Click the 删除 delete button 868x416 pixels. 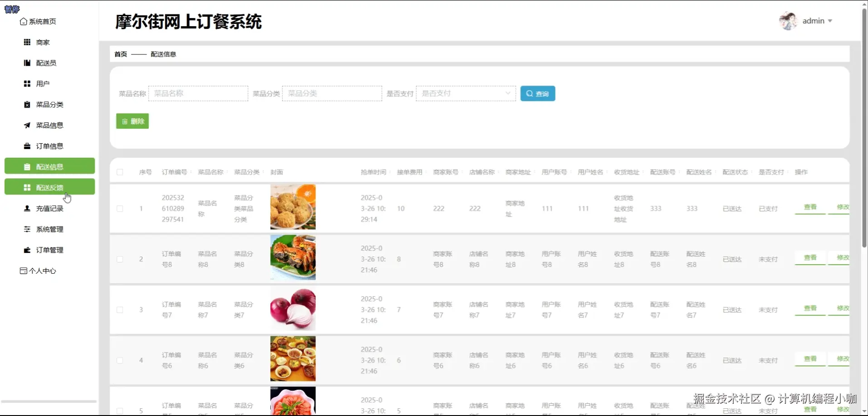[x=132, y=121]
